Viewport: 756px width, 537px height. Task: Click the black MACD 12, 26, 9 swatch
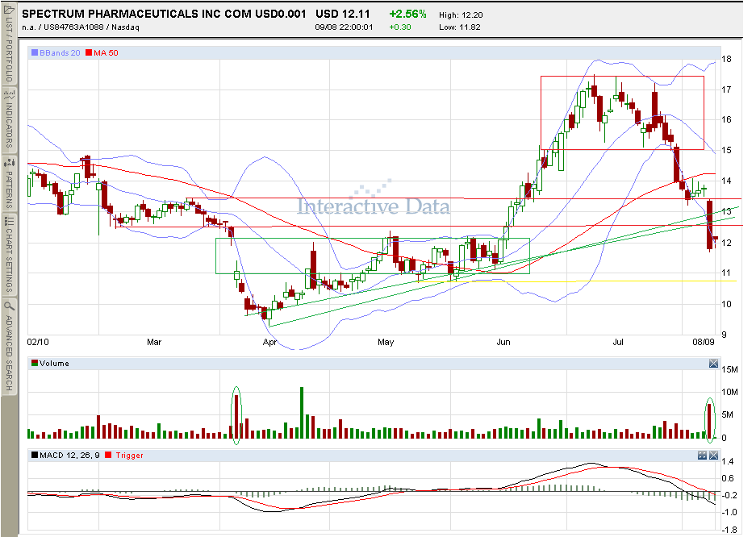[35, 455]
